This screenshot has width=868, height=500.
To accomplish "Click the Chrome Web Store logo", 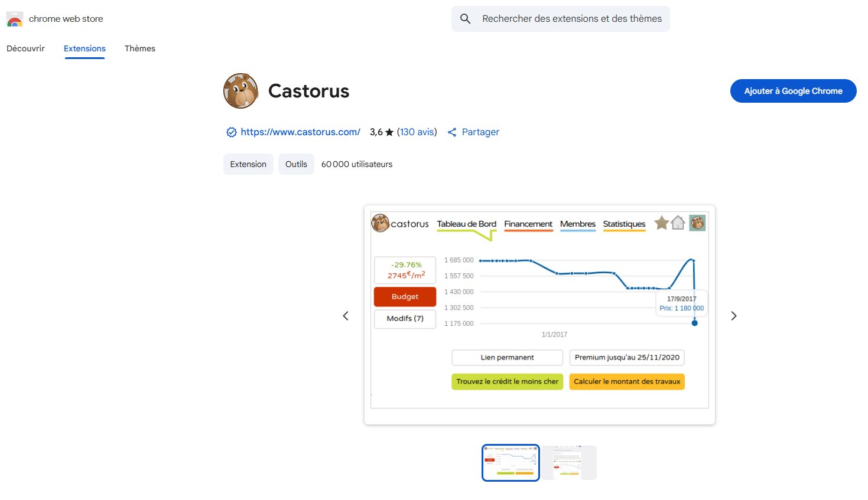I will (14, 18).
